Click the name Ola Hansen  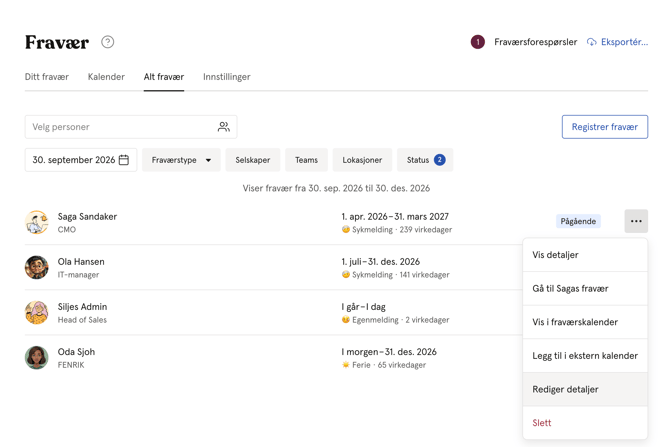pyautogui.click(x=81, y=262)
